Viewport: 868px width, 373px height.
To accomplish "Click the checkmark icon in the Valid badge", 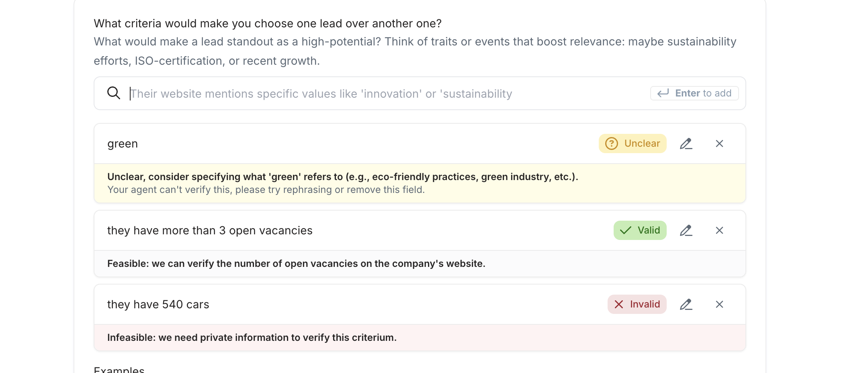I will pyautogui.click(x=625, y=230).
